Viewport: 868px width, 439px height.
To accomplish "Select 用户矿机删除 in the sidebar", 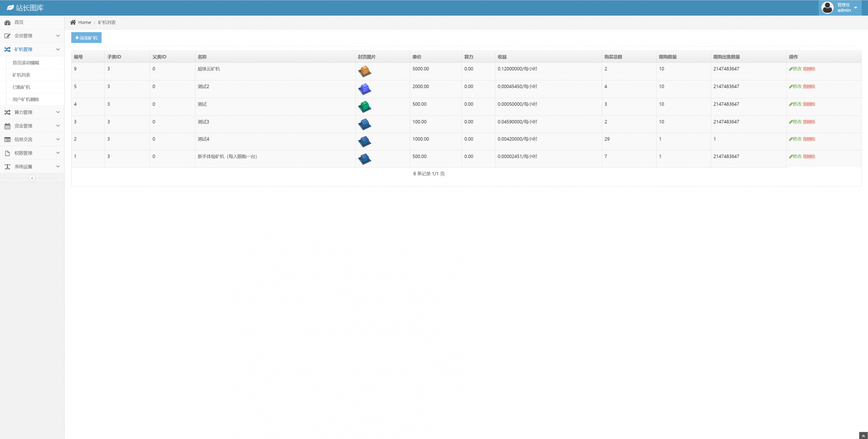I will tap(26, 99).
